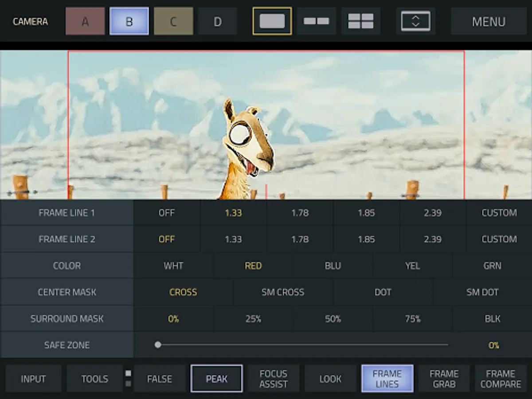This screenshot has width=532, height=399.
Task: Open the INPUT tab
Action: pyautogui.click(x=33, y=379)
